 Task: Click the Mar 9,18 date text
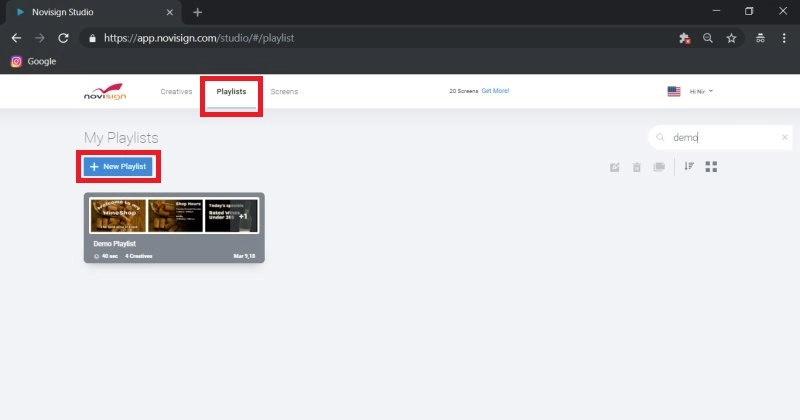tap(244, 256)
